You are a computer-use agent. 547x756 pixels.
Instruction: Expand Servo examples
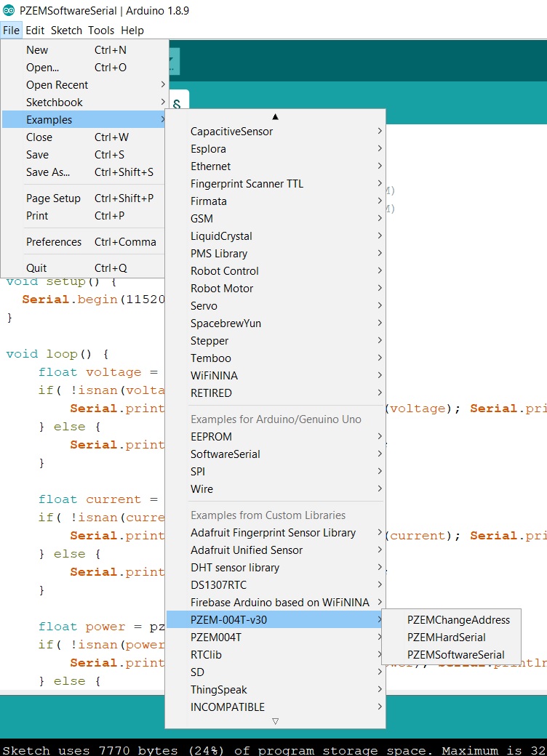pos(276,306)
